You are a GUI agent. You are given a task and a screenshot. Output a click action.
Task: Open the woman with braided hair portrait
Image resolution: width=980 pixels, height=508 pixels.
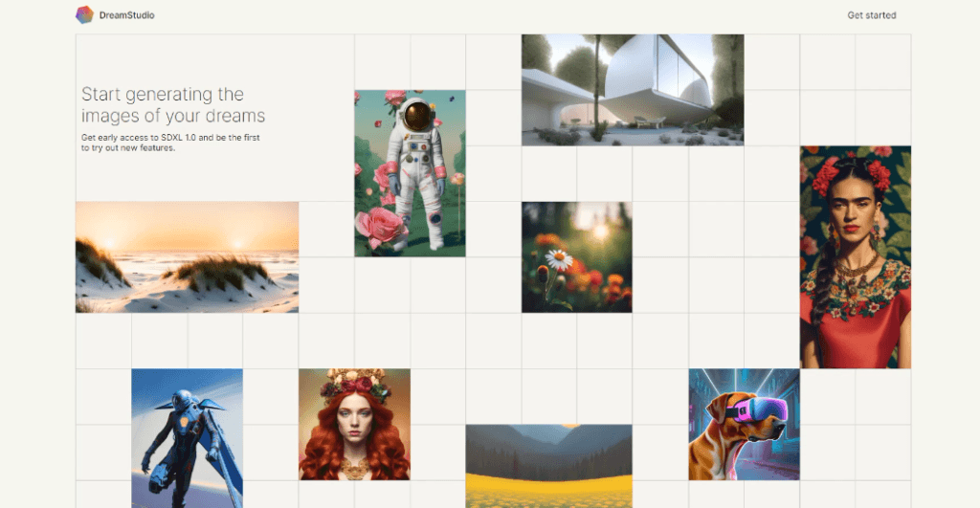[856, 256]
